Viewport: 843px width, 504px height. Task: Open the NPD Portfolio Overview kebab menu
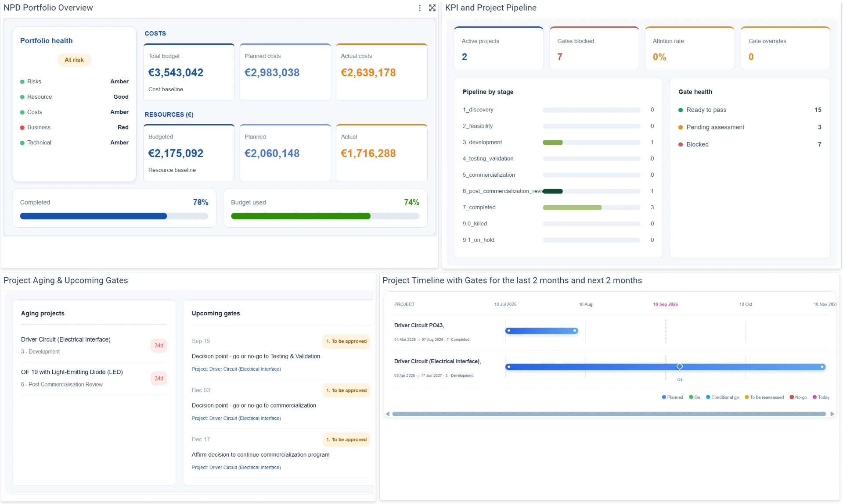coord(420,8)
